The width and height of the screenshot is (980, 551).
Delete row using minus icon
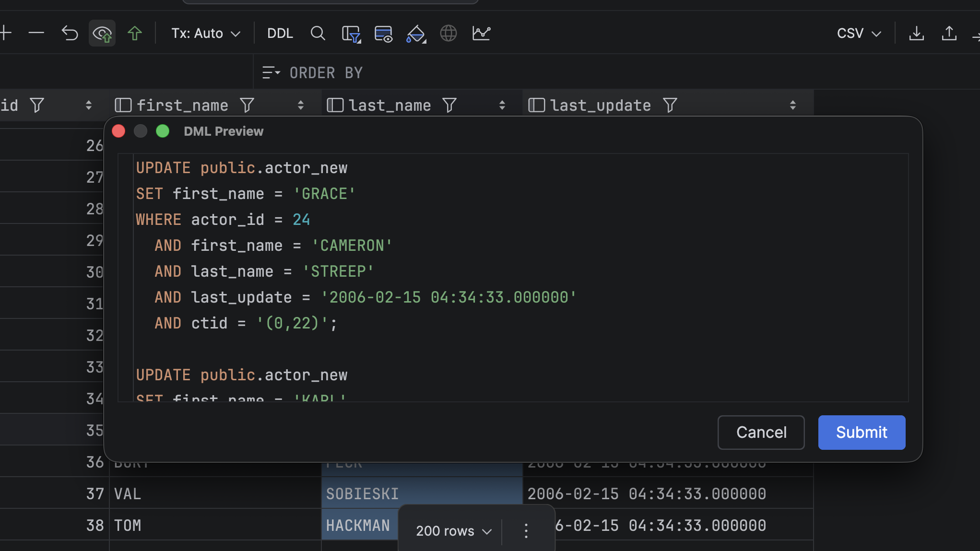click(36, 33)
